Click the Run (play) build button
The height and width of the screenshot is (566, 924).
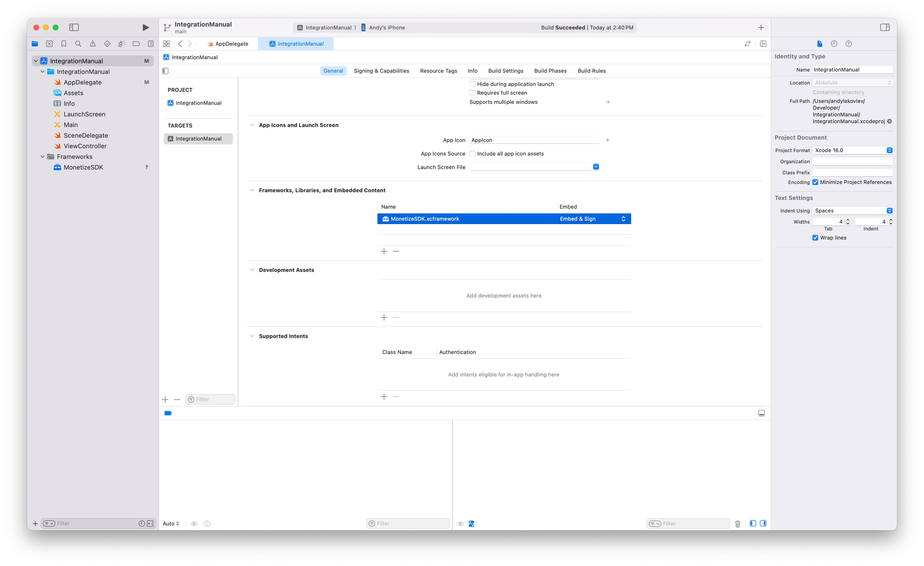pos(146,27)
